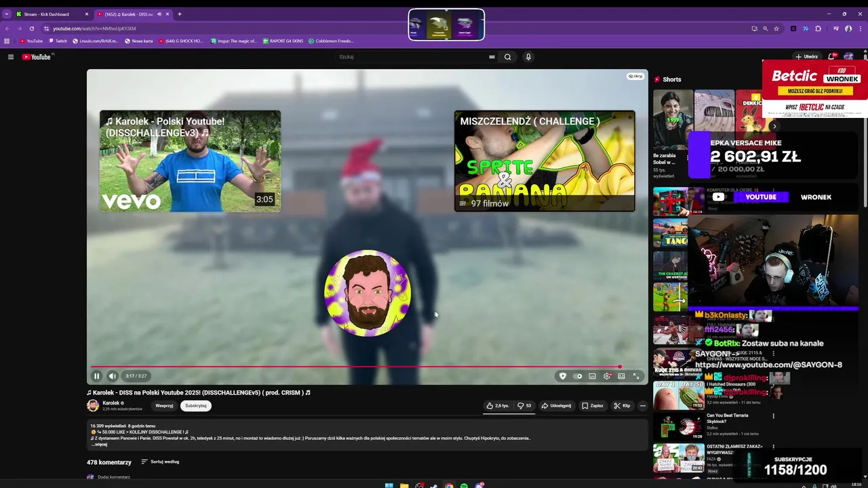Open the Karolek Polski Youtube end-screen video
This screenshot has width=868, height=488.
point(190,161)
